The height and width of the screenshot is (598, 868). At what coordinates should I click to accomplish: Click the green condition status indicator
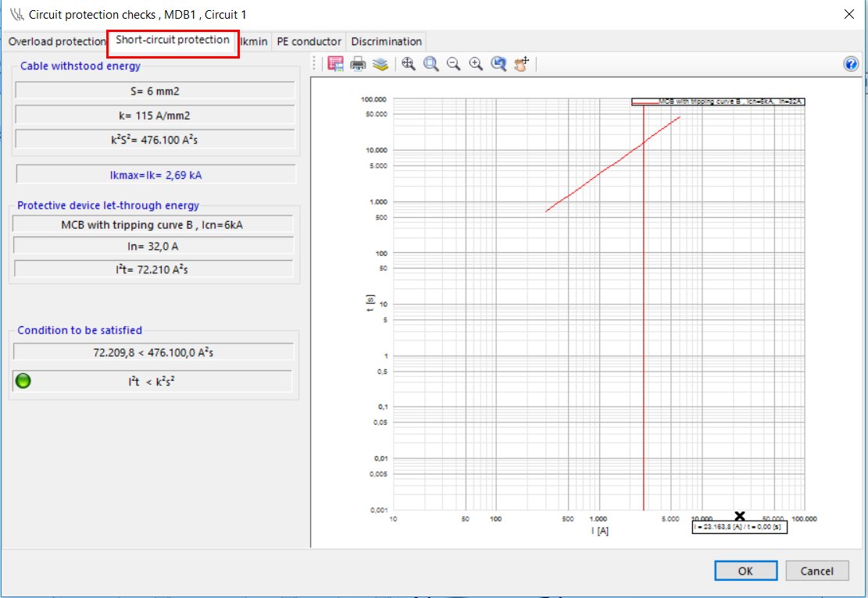pyautogui.click(x=23, y=382)
